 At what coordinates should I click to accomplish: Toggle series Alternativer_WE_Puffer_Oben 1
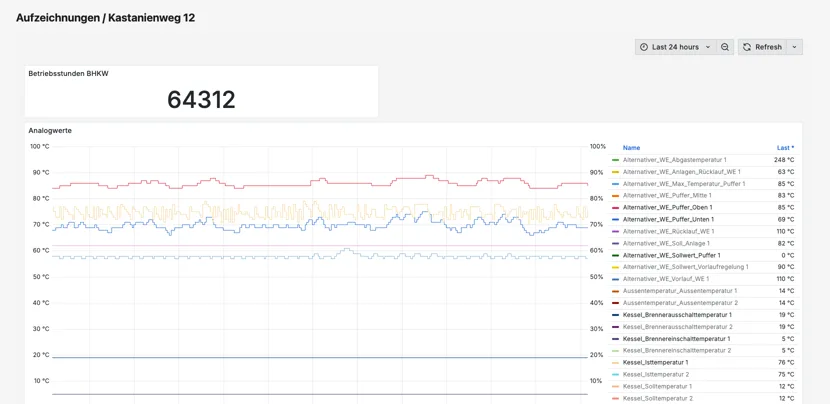click(667, 208)
